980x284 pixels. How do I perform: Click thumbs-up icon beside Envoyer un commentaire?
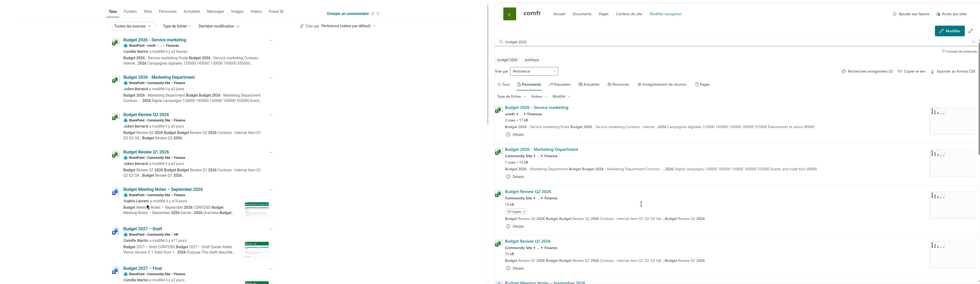(x=372, y=14)
